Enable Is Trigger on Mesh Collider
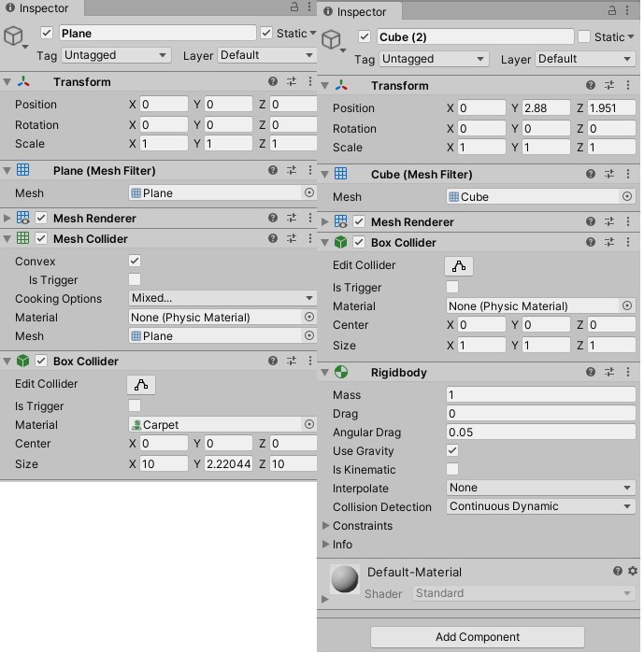Viewport: 644px width, 653px height. (135, 279)
